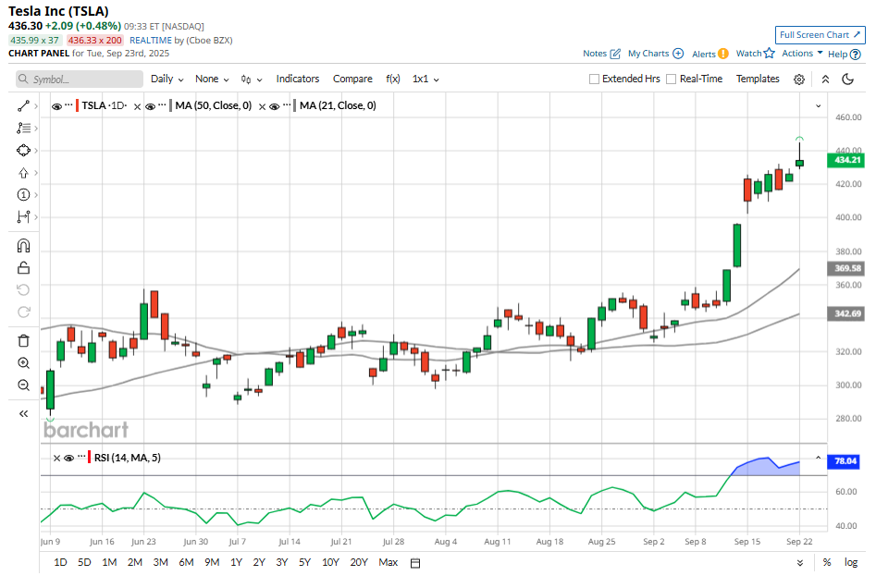
Task: Select the trend line drawing tool
Action: 23,105
